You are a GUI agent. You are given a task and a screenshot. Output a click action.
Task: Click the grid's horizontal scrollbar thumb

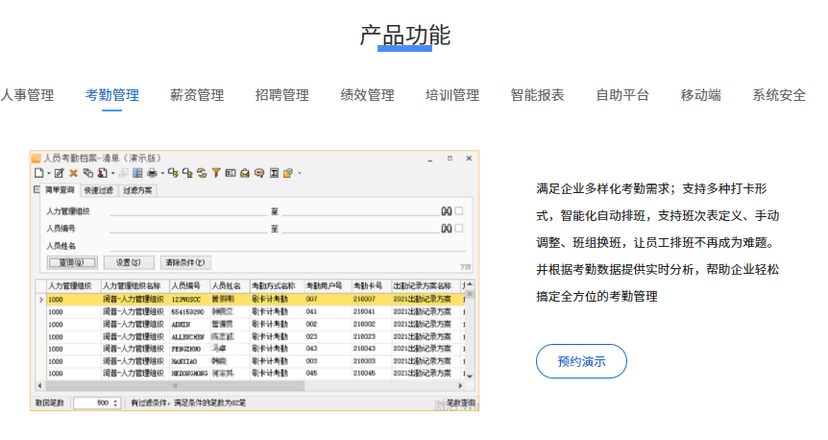[x=175, y=386]
